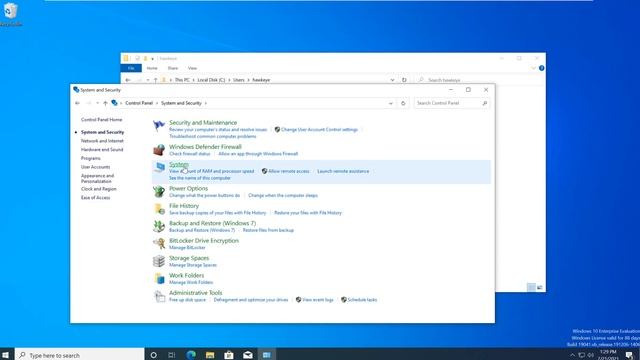Go back in the File Explorer window
Viewport: 640px width, 360px height.
click(128, 80)
